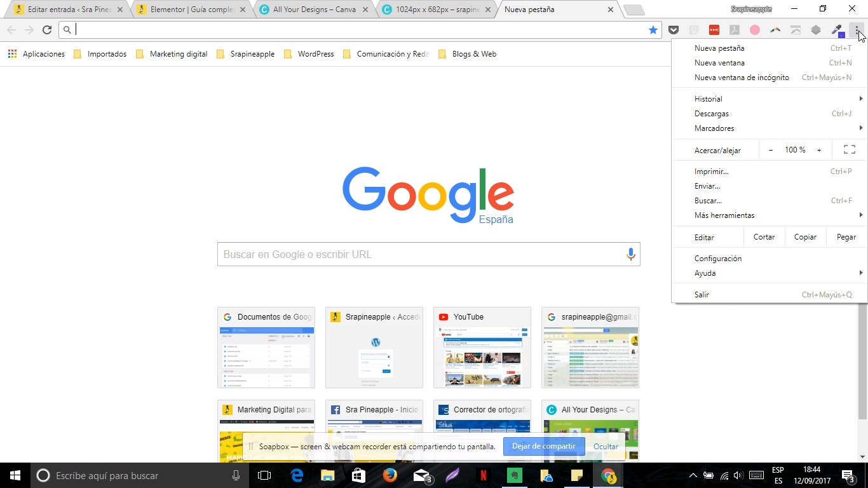Image resolution: width=868 pixels, height=488 pixels.
Task: Click the colorful boomerang extension icon
Action: tap(775, 30)
